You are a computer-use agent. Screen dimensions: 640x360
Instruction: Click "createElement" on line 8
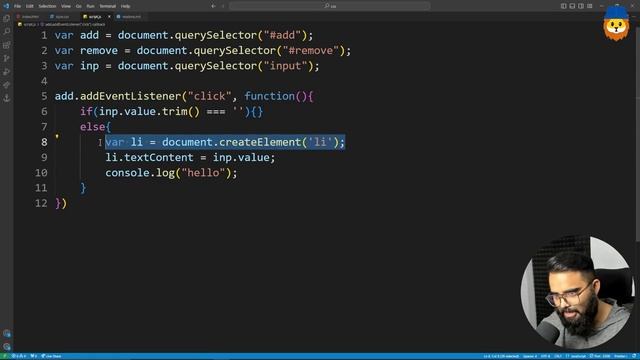[x=260, y=142]
